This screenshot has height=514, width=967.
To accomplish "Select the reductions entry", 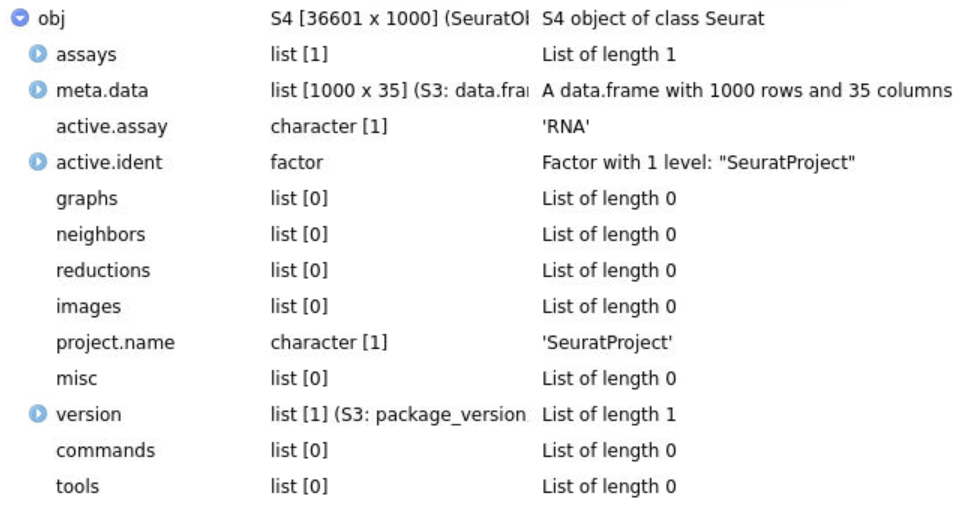I will 103,271.
